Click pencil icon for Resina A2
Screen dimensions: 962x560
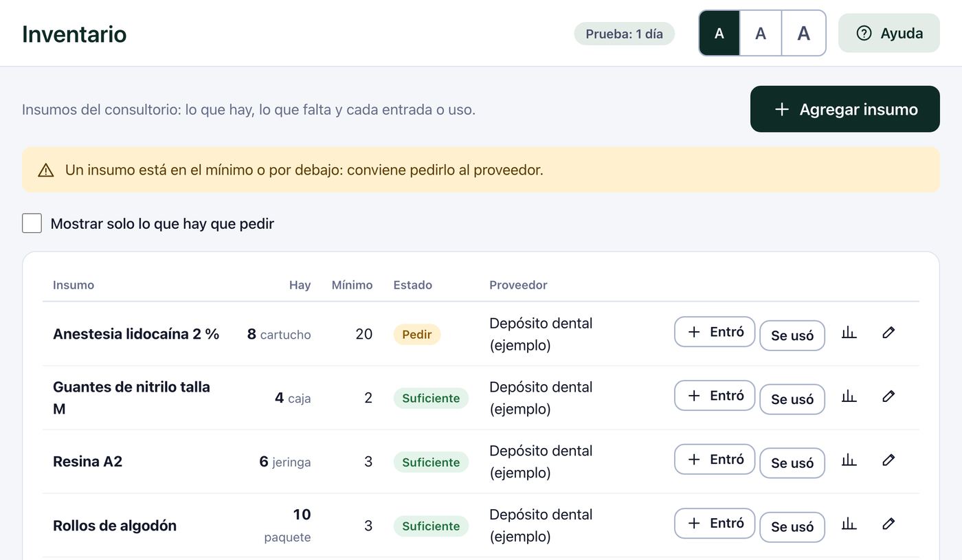[x=888, y=460]
